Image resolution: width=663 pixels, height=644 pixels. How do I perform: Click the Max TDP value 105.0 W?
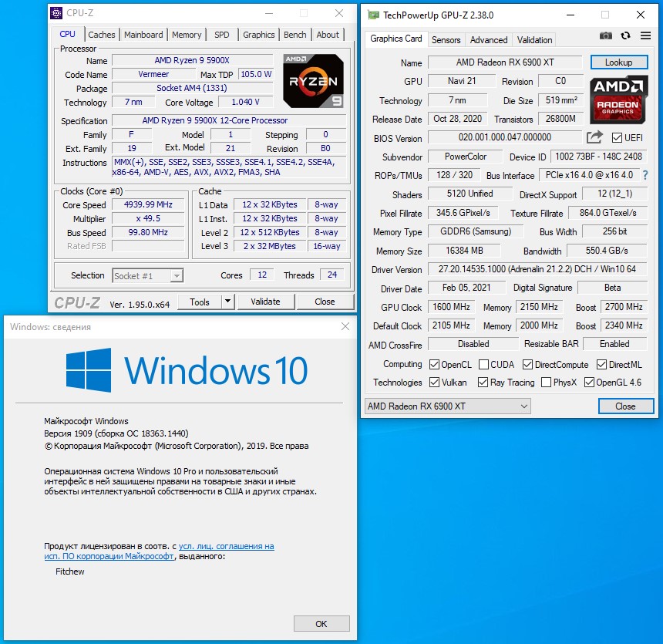[x=256, y=74]
